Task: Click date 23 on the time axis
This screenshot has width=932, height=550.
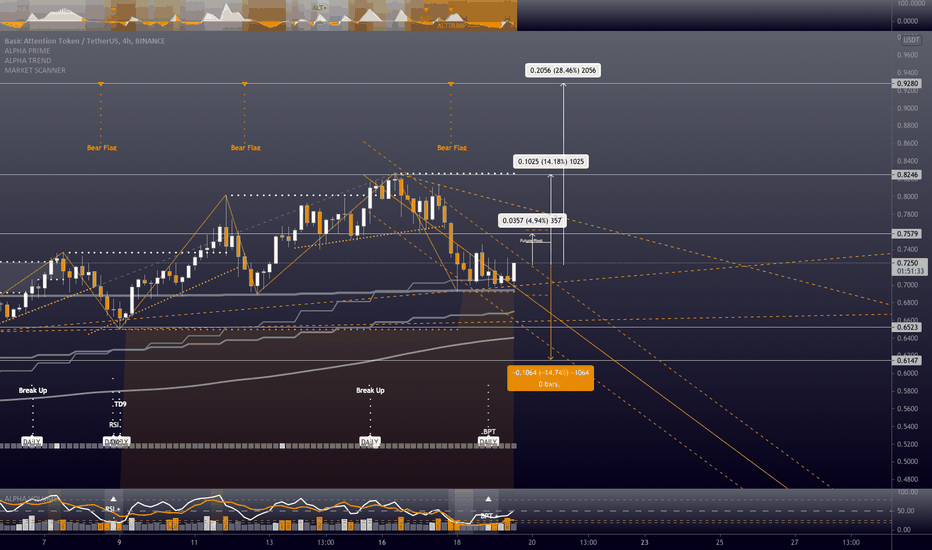Action: [x=644, y=542]
